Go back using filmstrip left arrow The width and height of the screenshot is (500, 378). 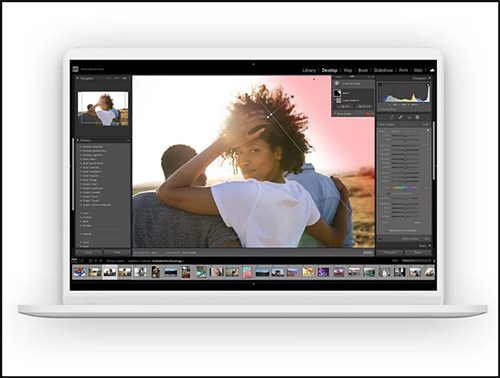coord(96,261)
